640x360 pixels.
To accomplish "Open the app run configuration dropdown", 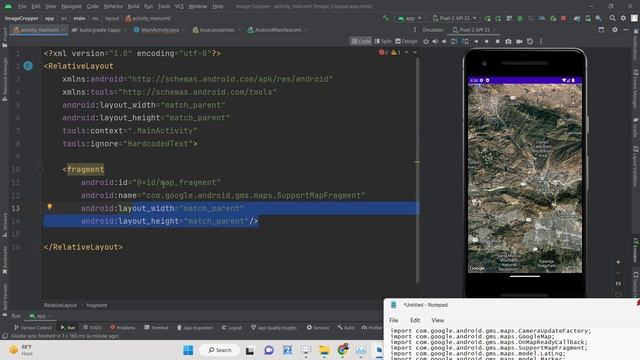I will click(x=409, y=18).
